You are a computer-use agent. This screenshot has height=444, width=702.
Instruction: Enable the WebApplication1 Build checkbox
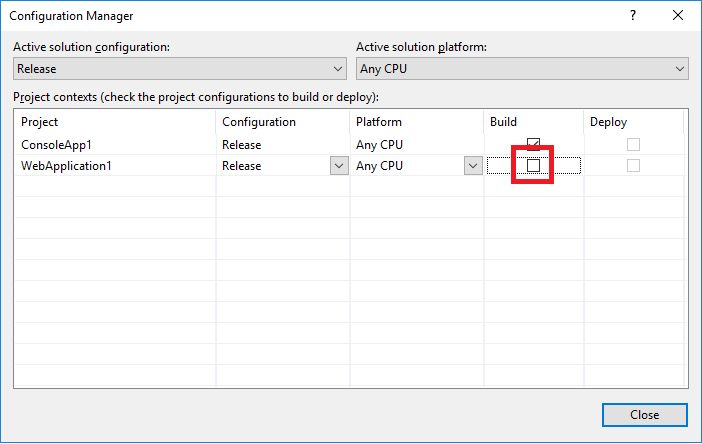pos(533,166)
